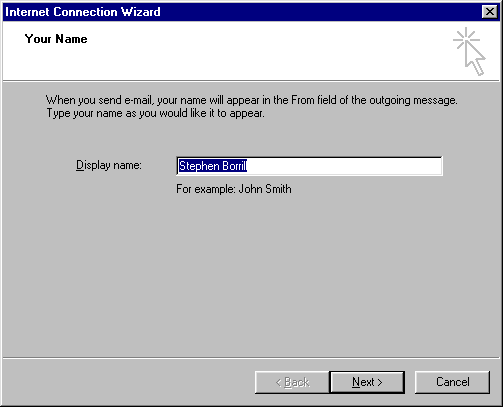
Task: Click the Next button
Action: (x=367, y=382)
